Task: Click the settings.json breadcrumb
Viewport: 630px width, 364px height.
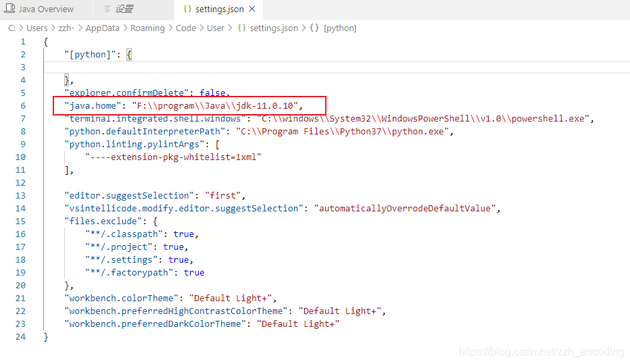Action: pyautogui.click(x=274, y=28)
